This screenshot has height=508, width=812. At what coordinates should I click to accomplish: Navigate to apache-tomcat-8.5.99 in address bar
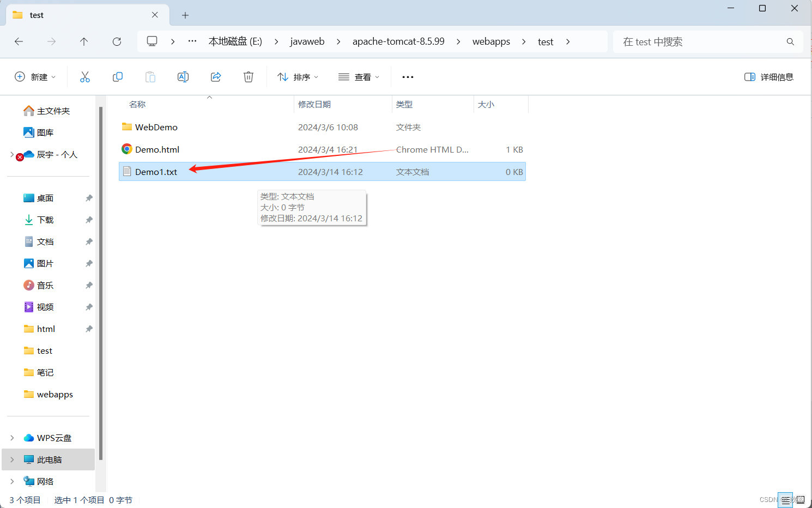pyautogui.click(x=398, y=41)
